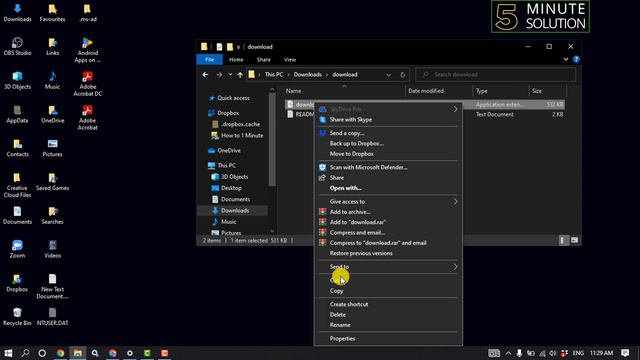
Task: Choose Create shortcut
Action: (388, 304)
